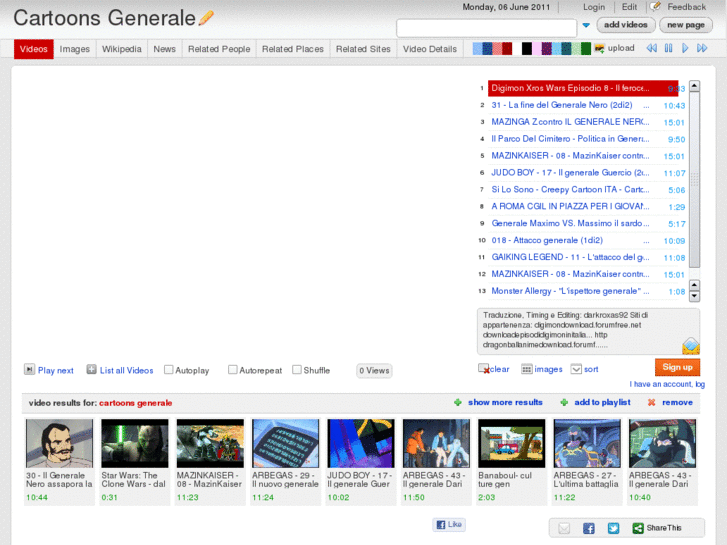Open the Video Details tab
This screenshot has width=727, height=545.
point(430,49)
